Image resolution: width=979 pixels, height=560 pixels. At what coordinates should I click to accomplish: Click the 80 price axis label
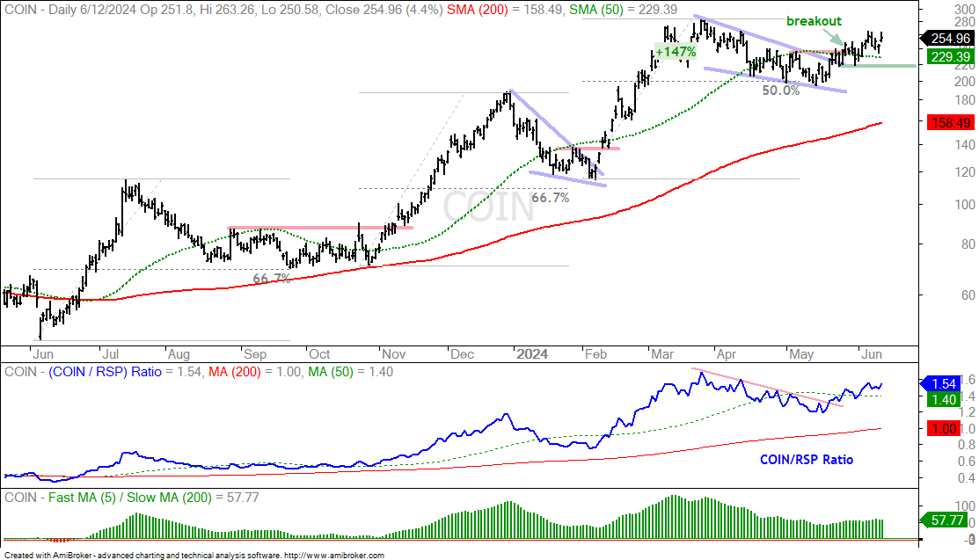coord(968,244)
